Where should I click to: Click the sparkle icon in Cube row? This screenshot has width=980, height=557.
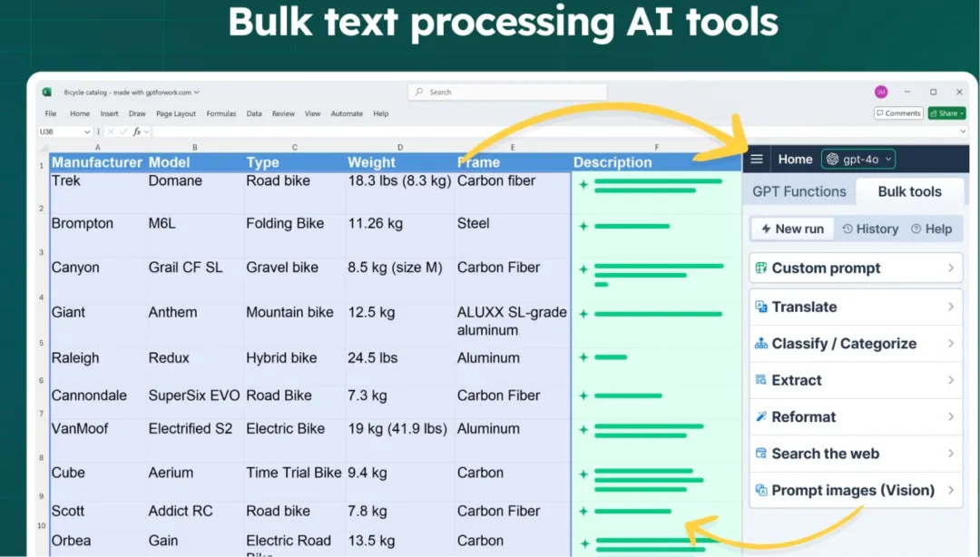click(x=583, y=474)
